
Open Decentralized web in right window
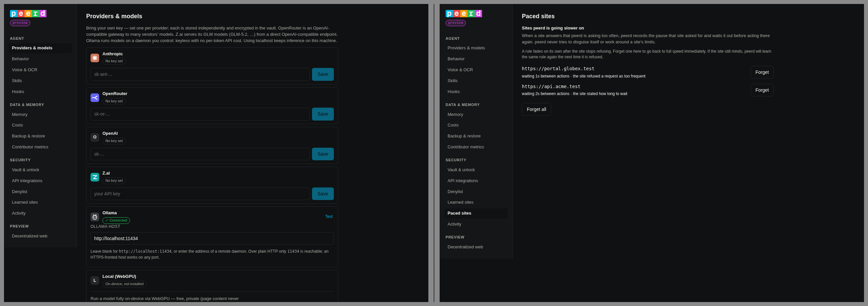click(x=476, y=247)
